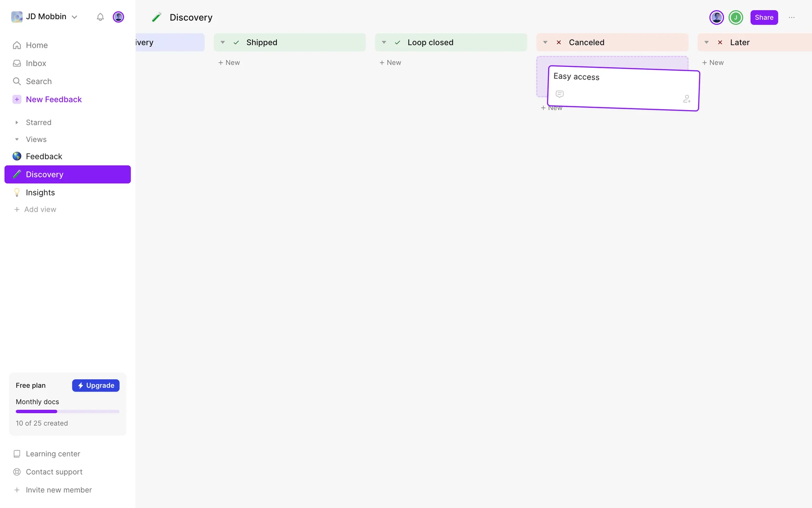Click the Upgrade plan button
Screen dimensions: 812x508
96,385
